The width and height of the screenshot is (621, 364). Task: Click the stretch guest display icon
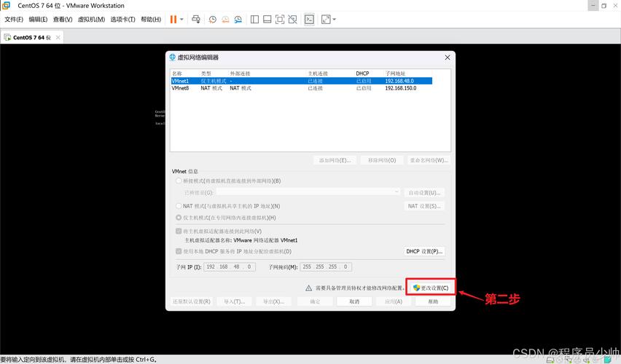point(326,20)
